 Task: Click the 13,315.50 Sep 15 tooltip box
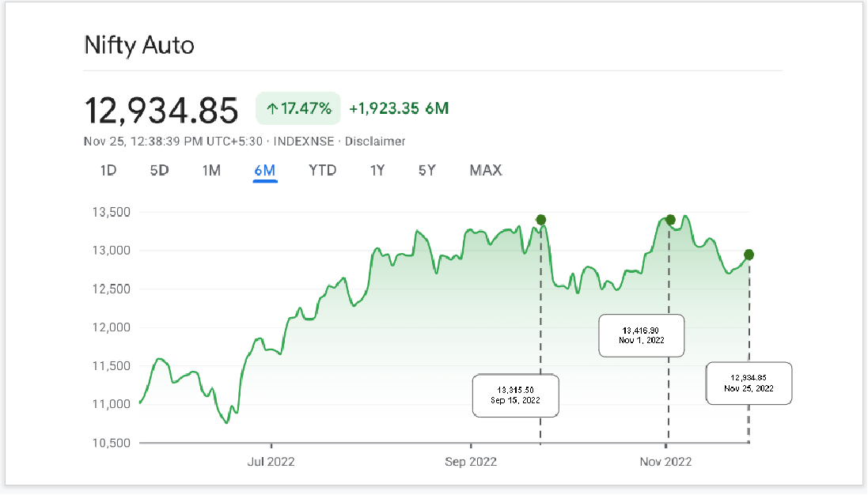[x=515, y=395]
